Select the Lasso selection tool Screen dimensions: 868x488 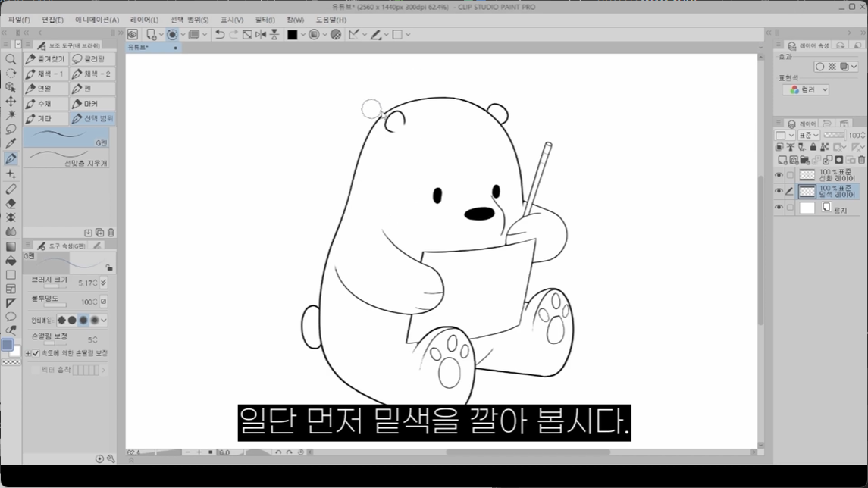(11, 130)
